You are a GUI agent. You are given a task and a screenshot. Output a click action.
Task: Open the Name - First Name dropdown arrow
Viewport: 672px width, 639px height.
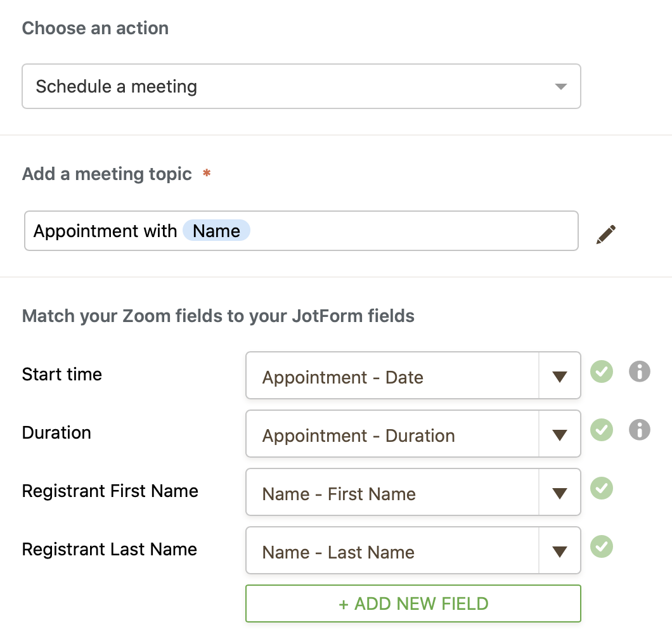[x=559, y=493]
